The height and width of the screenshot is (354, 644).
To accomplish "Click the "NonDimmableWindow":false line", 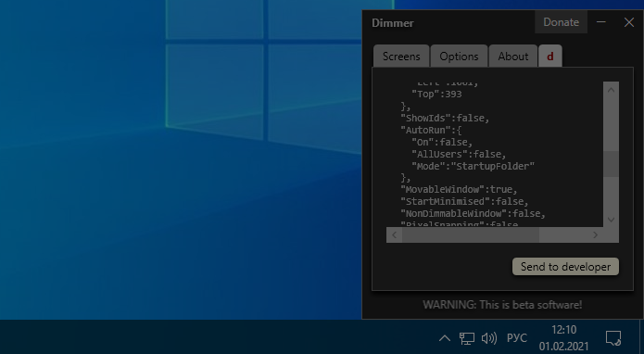I will tap(474, 213).
